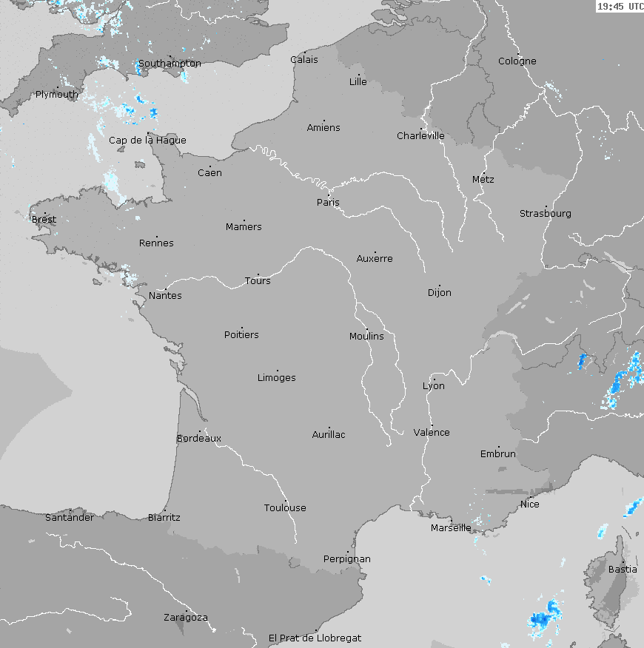This screenshot has width=644, height=648.
Task: Select the Paris city label
Action: [x=328, y=202]
